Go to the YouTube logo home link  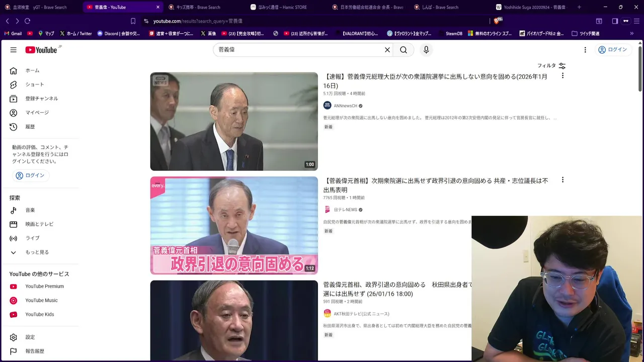[42, 50]
